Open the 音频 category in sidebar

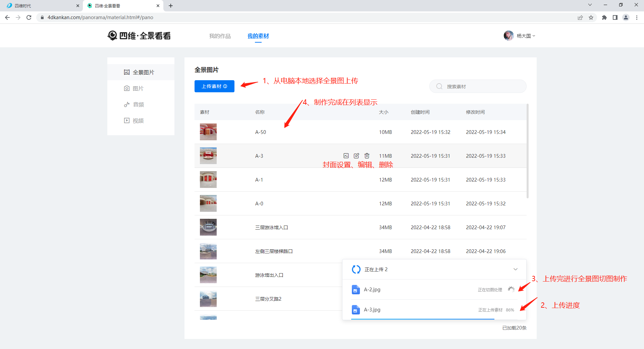pyautogui.click(x=138, y=104)
